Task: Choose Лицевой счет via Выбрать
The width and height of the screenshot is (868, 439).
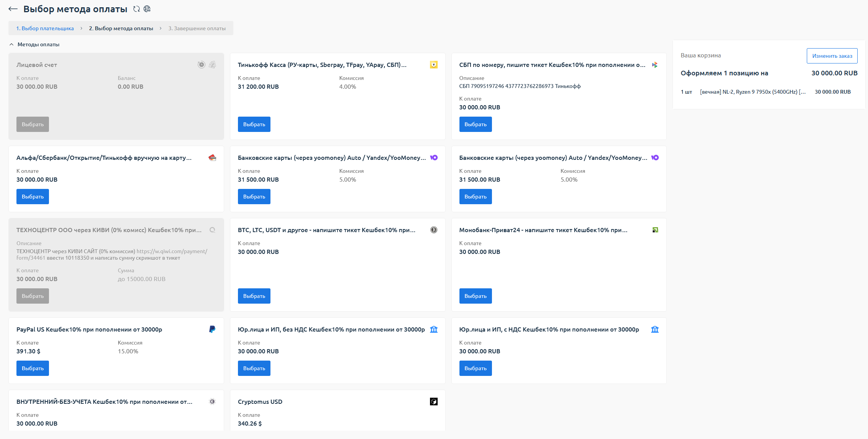Action: [33, 124]
